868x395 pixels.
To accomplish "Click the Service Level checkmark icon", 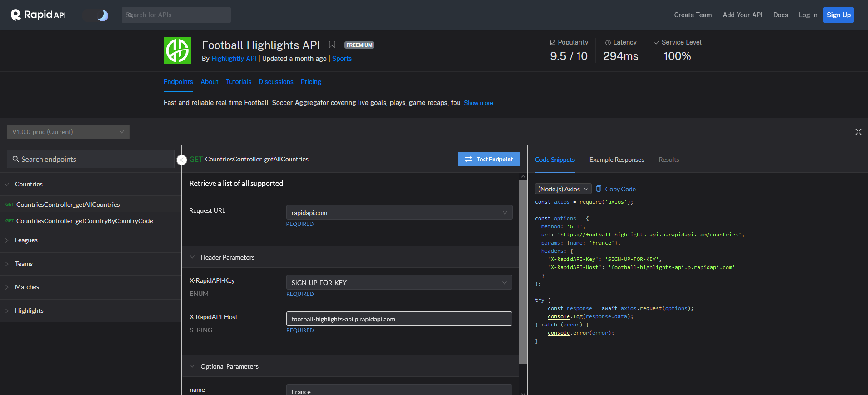I will click(x=656, y=42).
